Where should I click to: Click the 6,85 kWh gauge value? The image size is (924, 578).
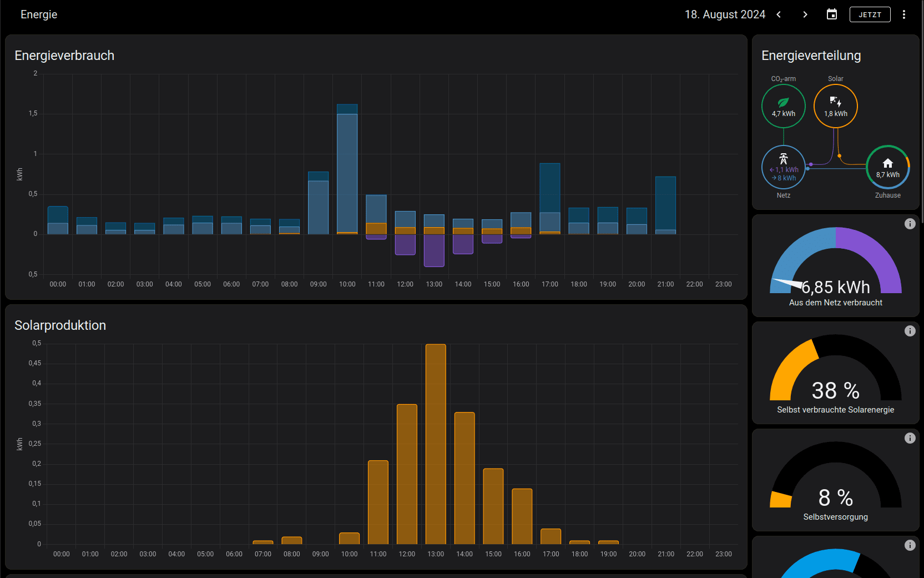pos(836,287)
